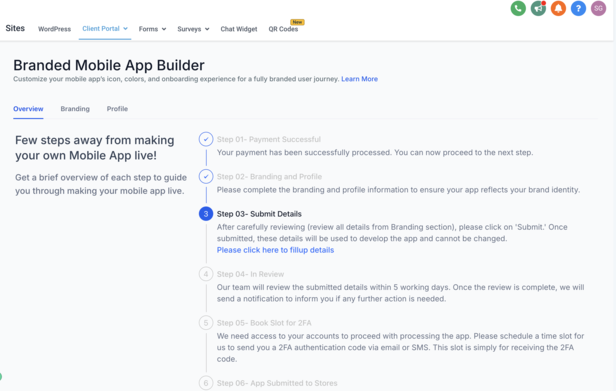Screen dimensions: 616x391
Task: Click 'Step 05- Book Slot for 2FA' title
Action: click(264, 323)
